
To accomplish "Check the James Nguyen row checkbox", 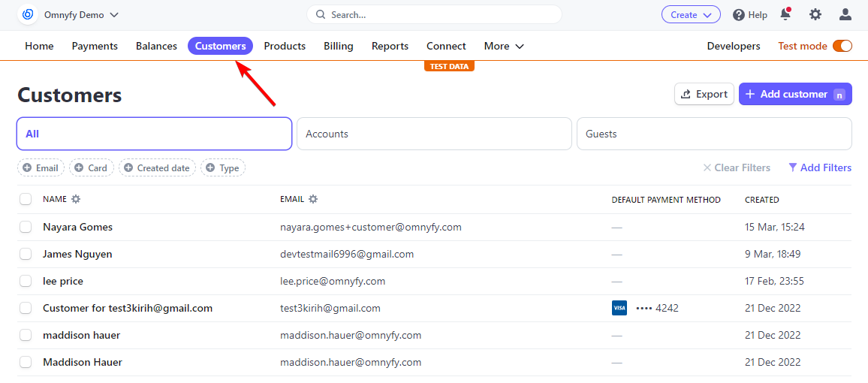I will (26, 254).
